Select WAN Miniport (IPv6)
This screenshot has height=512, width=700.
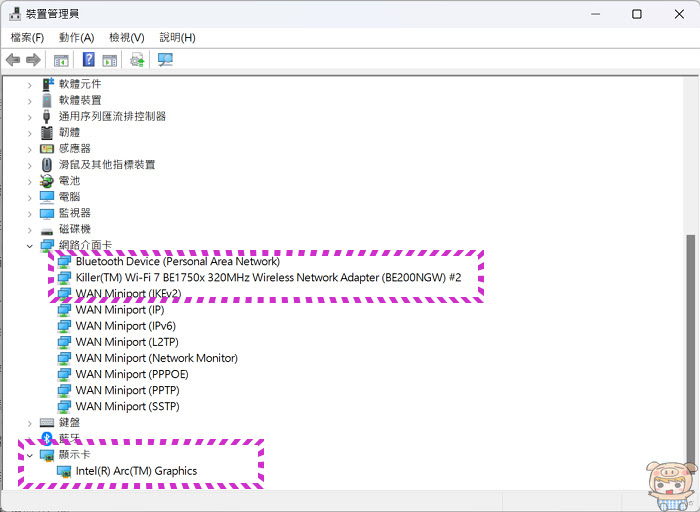click(126, 326)
